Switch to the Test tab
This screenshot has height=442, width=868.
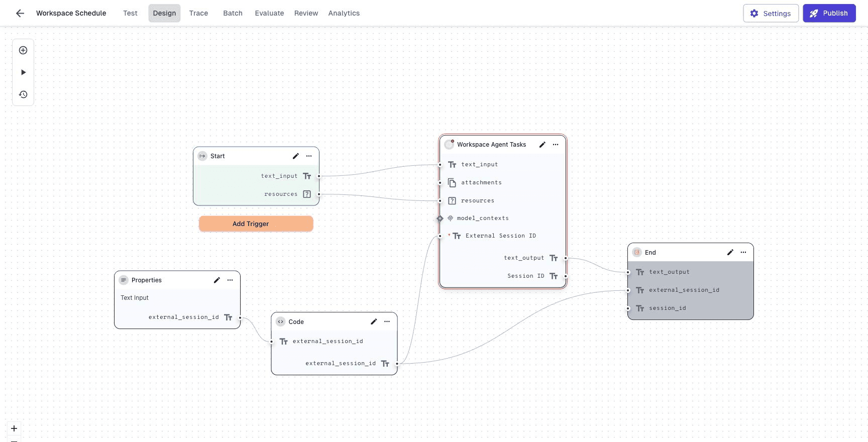coord(130,13)
